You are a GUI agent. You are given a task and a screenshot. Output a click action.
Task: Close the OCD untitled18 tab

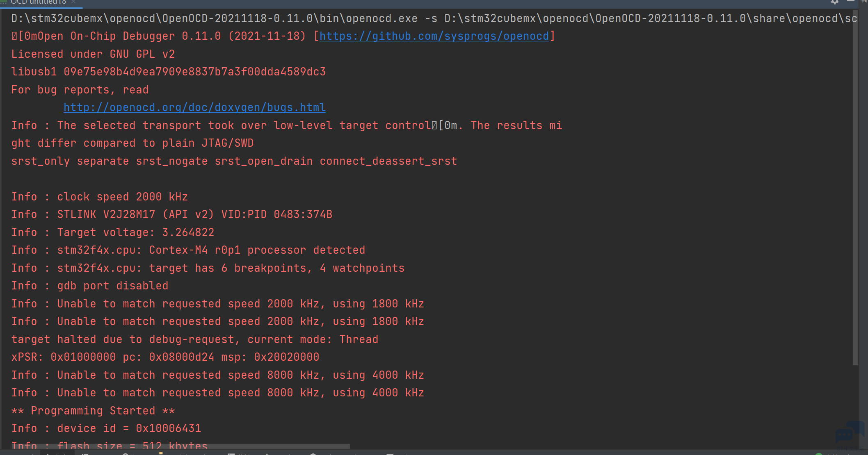73,2
